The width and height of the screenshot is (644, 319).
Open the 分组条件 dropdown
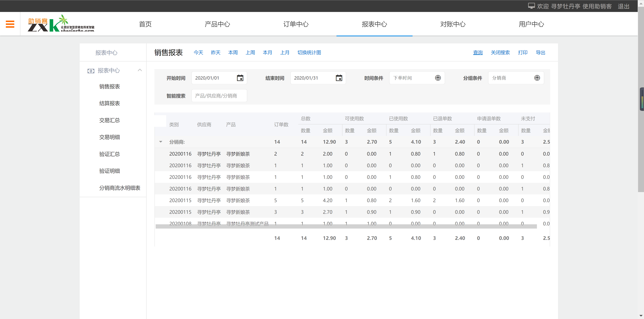[510, 78]
